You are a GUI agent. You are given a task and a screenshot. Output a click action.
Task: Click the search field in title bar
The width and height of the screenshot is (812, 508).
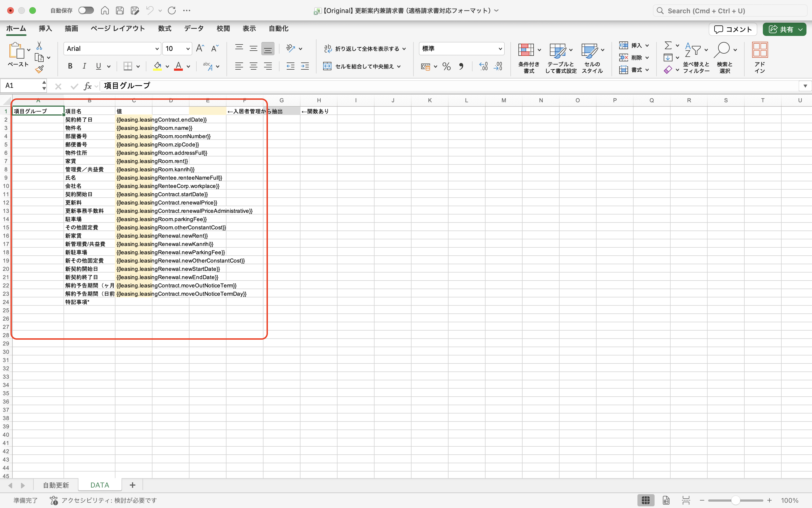(x=730, y=11)
